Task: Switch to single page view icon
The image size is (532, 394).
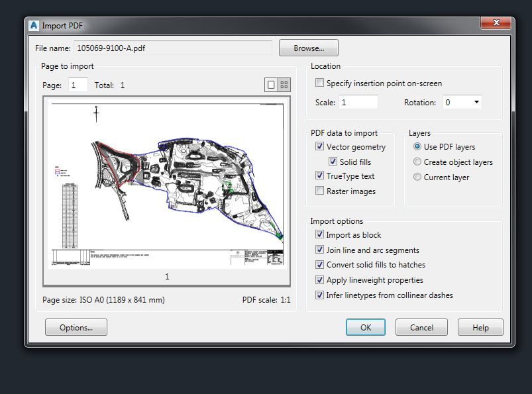Action: point(271,85)
